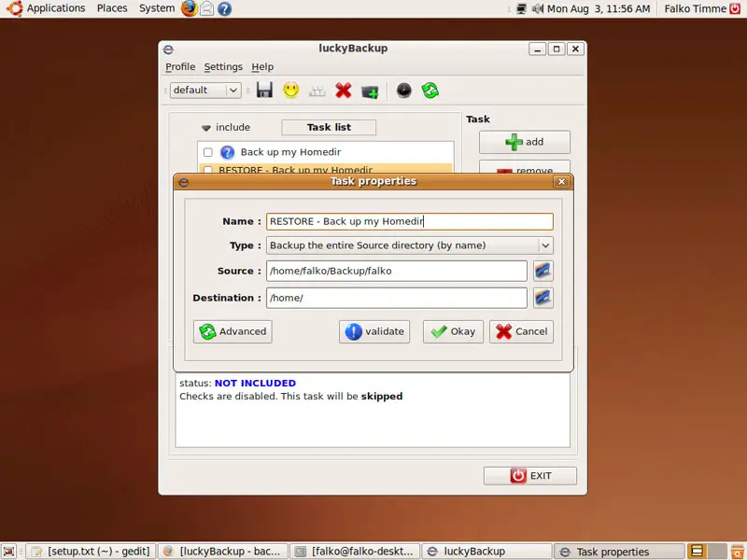Click the show desktop icon in bottom panel

9,552
